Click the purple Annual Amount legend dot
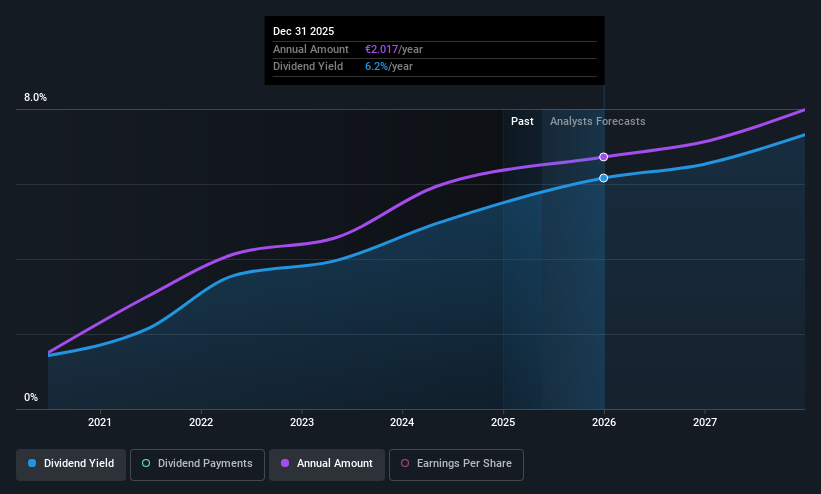821x494 pixels. (x=285, y=463)
